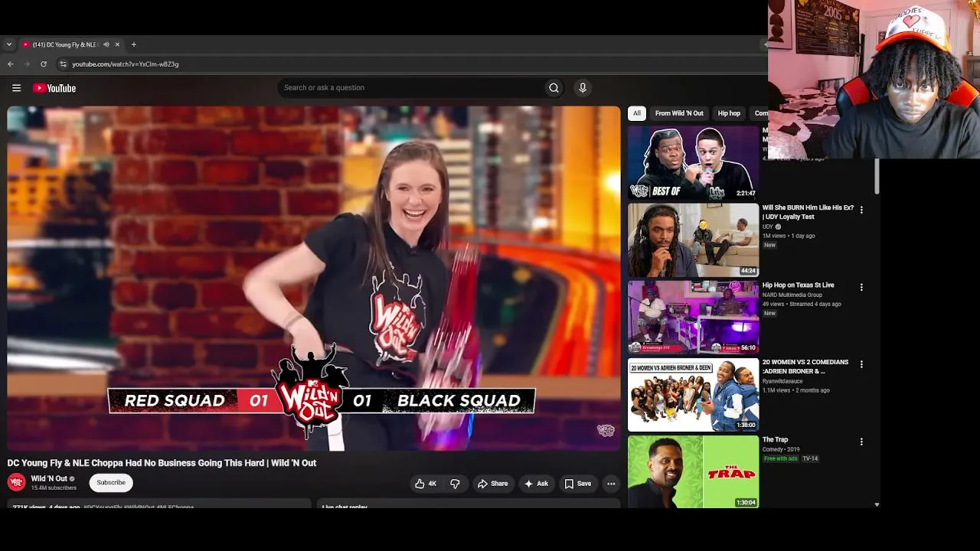Click the browser address bar URL
The width and height of the screenshot is (980, 551).
pyautogui.click(x=126, y=64)
